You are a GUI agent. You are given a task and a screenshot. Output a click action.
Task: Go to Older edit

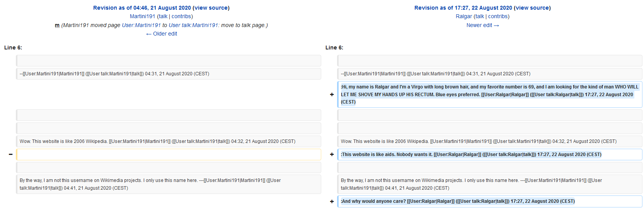pyautogui.click(x=162, y=34)
